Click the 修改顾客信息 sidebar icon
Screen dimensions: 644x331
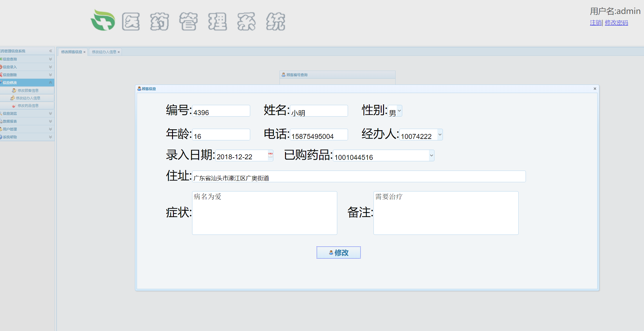coord(14,90)
